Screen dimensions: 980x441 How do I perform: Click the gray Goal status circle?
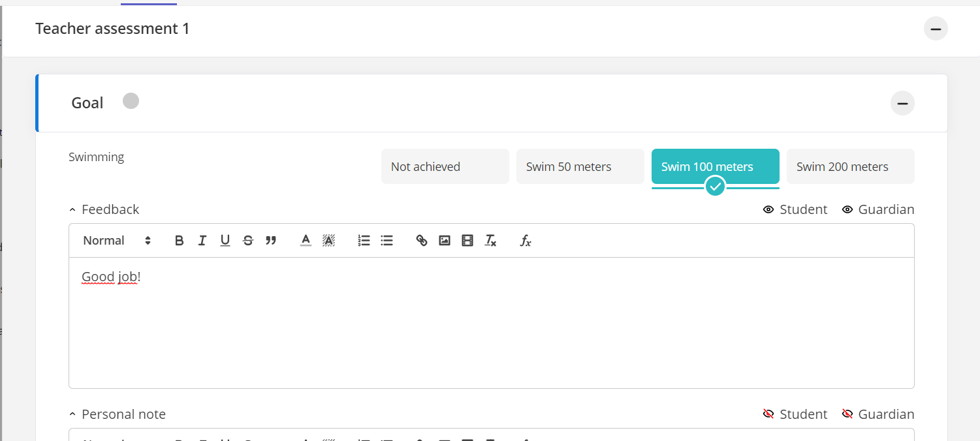131,101
